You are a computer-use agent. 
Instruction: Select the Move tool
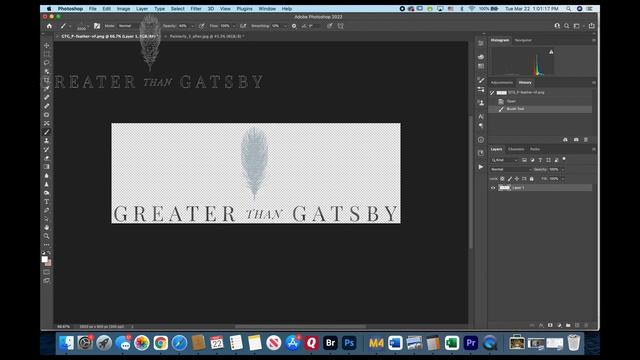tap(47, 45)
